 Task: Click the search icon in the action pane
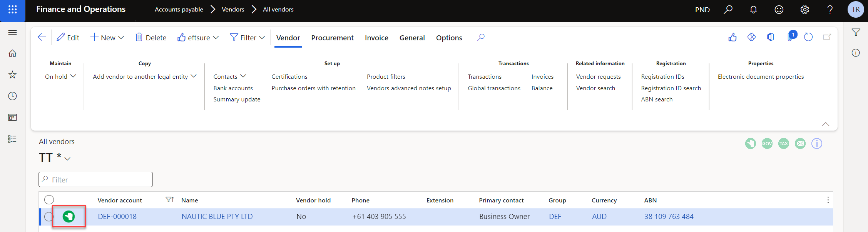[x=481, y=38]
